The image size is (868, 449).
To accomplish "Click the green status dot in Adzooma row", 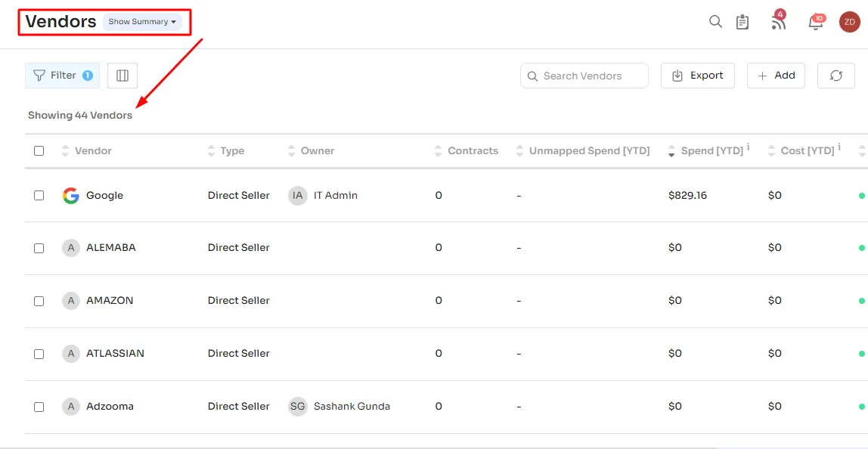I will pos(861,407).
